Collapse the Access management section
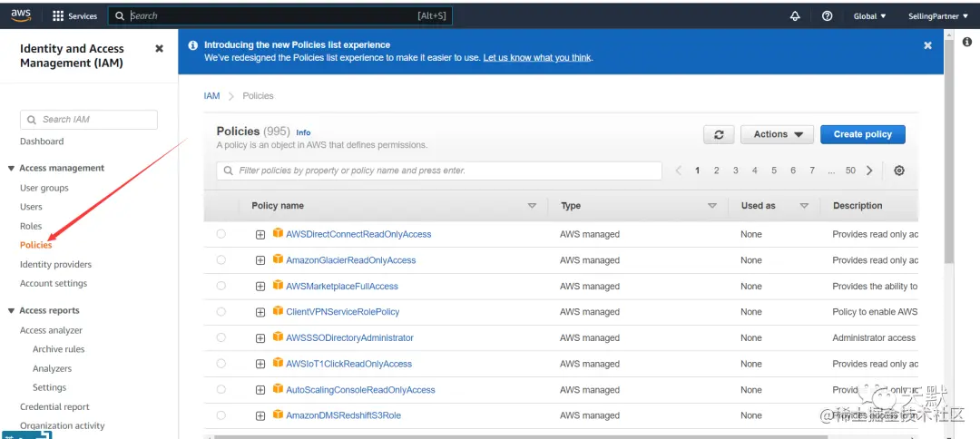Screen dimensions: 980x439 tap(11, 169)
